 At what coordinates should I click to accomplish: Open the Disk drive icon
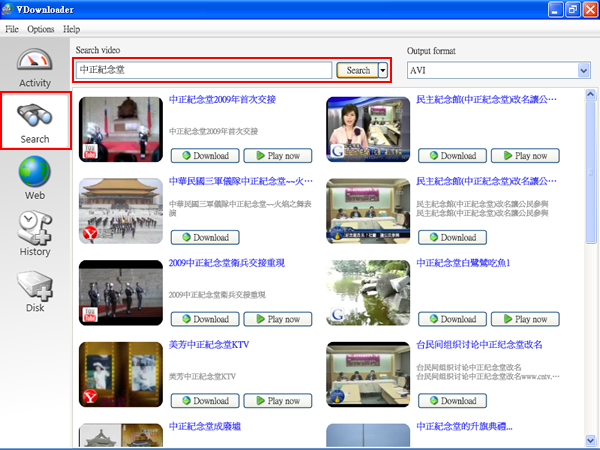[x=34, y=285]
